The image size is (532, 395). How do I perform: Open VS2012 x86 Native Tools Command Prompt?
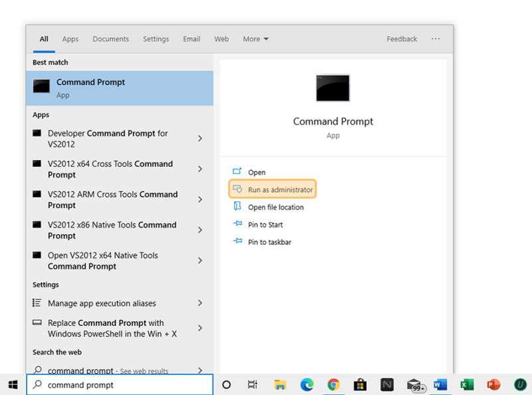tap(120, 230)
